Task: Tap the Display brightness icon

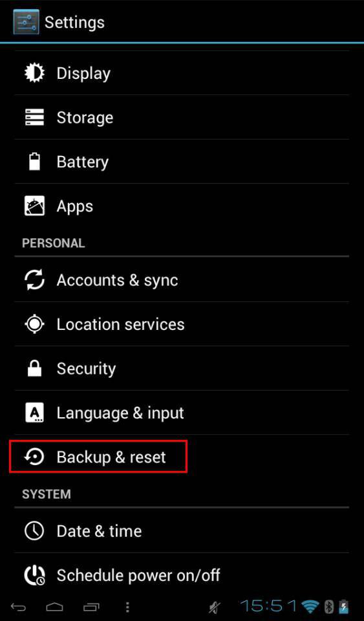Action: pos(35,73)
